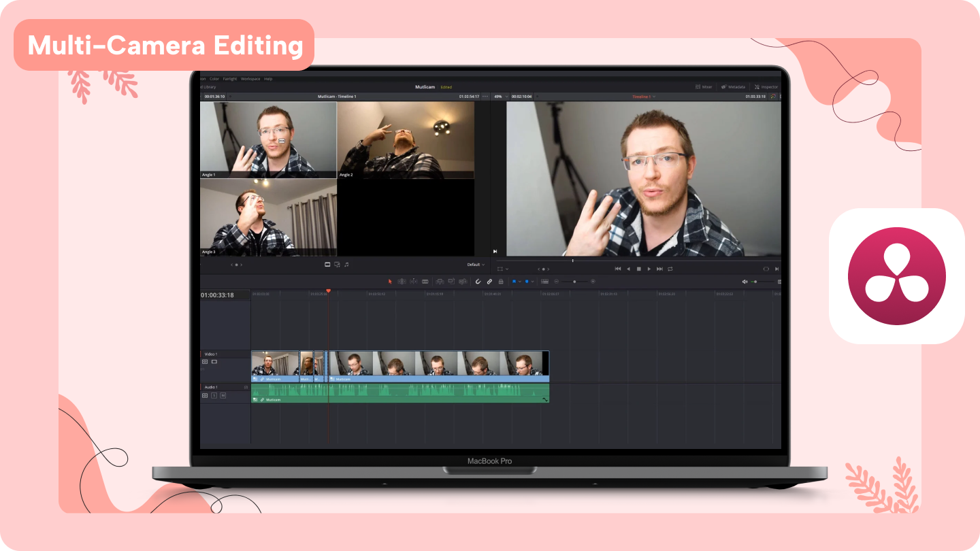This screenshot has height=551, width=980.
Task: Jump to last frame in viewer
Action: click(x=659, y=269)
